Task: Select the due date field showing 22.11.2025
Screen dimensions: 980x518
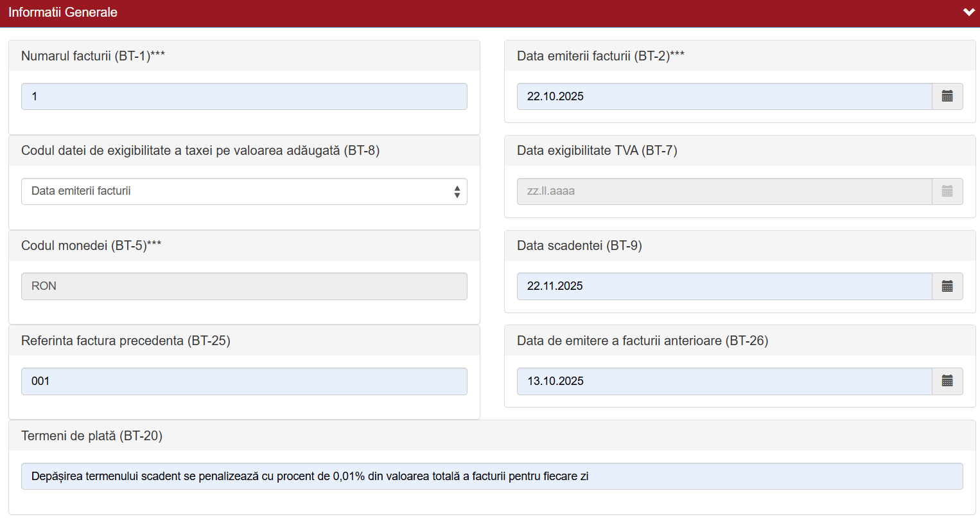Action: [724, 286]
